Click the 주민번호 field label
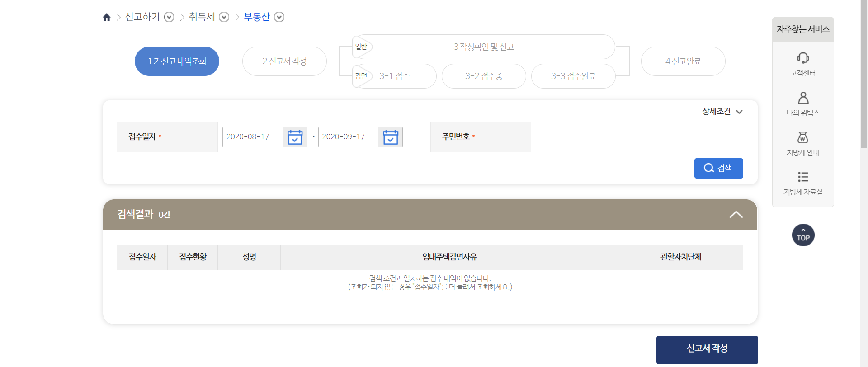This screenshot has width=868, height=367. [x=456, y=136]
